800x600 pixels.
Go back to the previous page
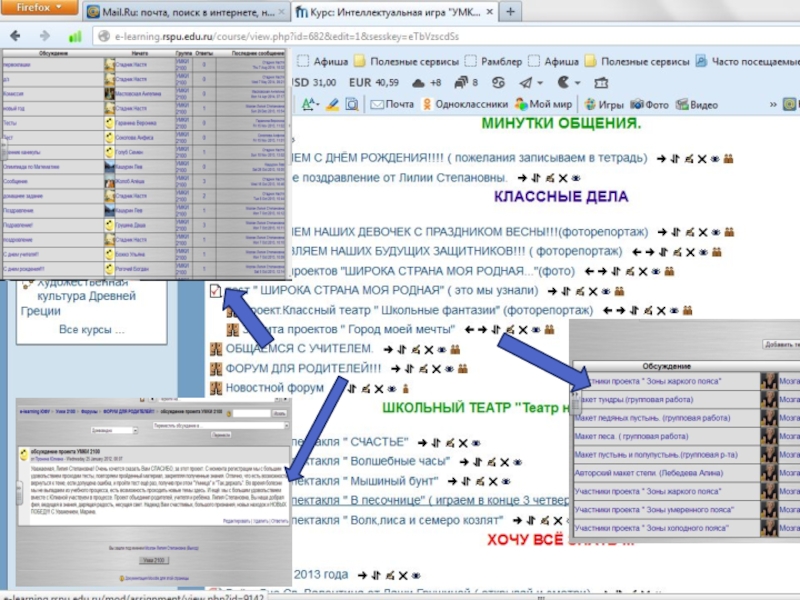coord(15,36)
